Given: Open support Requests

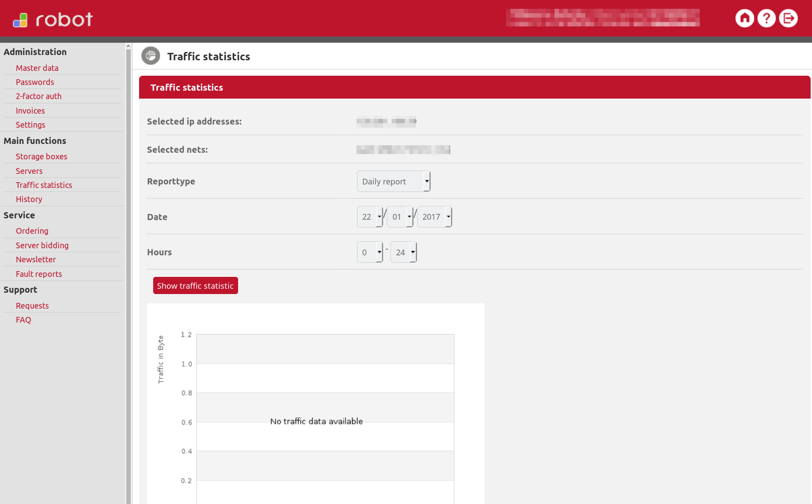Looking at the screenshot, I should (x=32, y=305).
